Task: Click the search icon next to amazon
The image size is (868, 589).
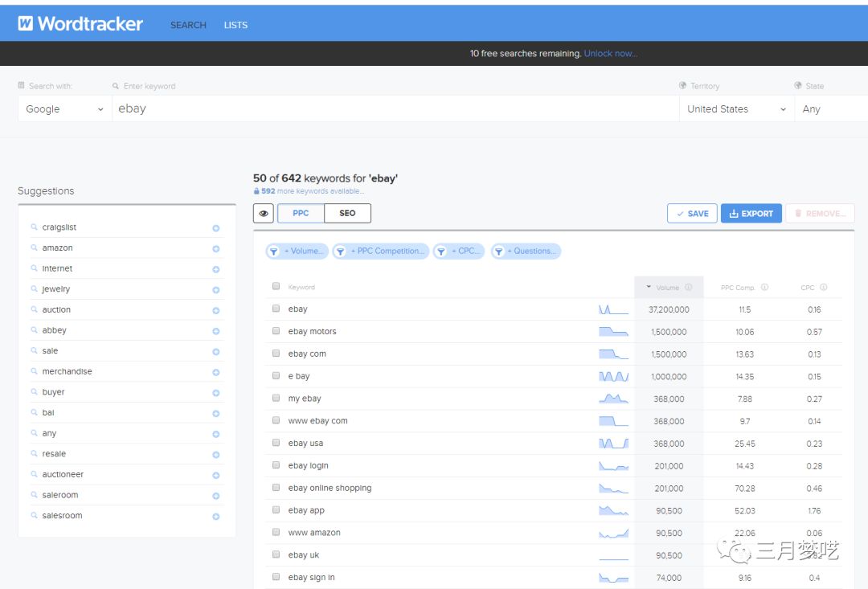Action: click(35, 247)
